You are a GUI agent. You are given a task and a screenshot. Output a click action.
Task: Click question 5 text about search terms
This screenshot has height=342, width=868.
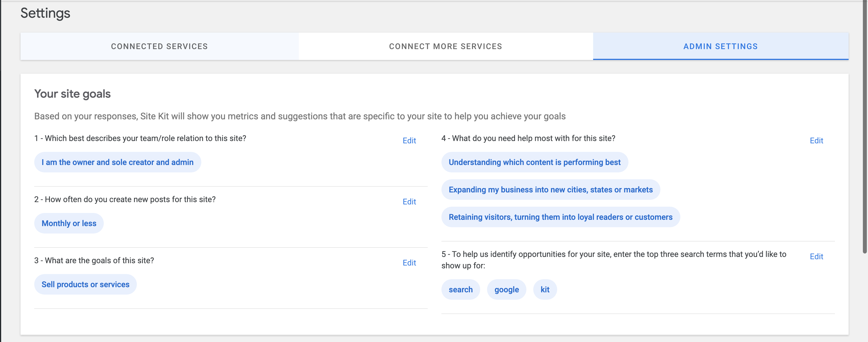coord(614,260)
